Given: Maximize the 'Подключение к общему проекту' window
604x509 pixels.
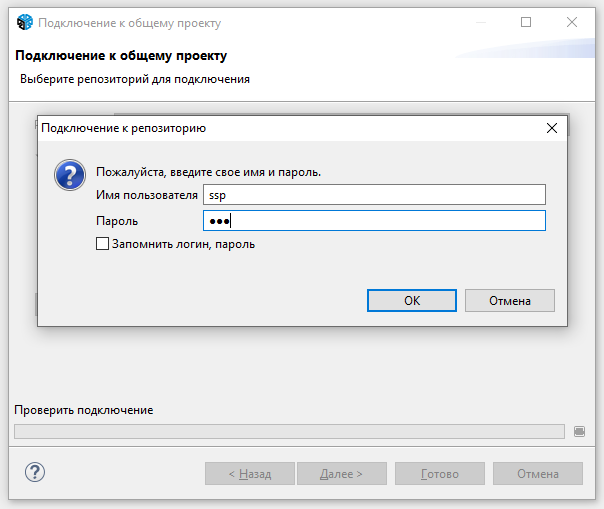Looking at the screenshot, I should [526, 22].
